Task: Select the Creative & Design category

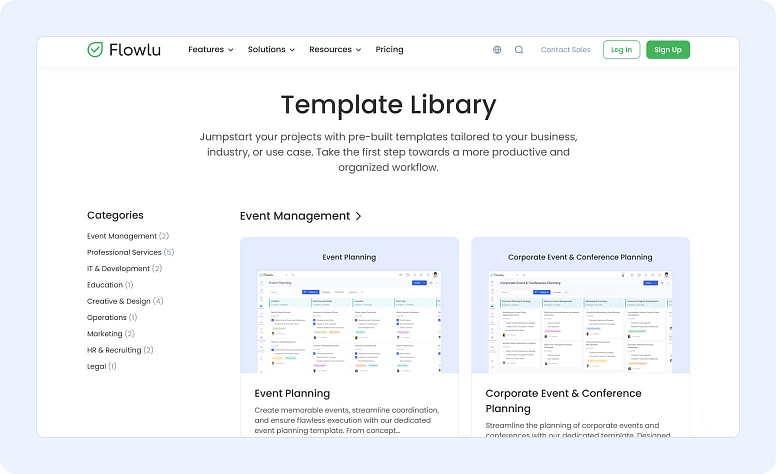Action: (x=118, y=301)
